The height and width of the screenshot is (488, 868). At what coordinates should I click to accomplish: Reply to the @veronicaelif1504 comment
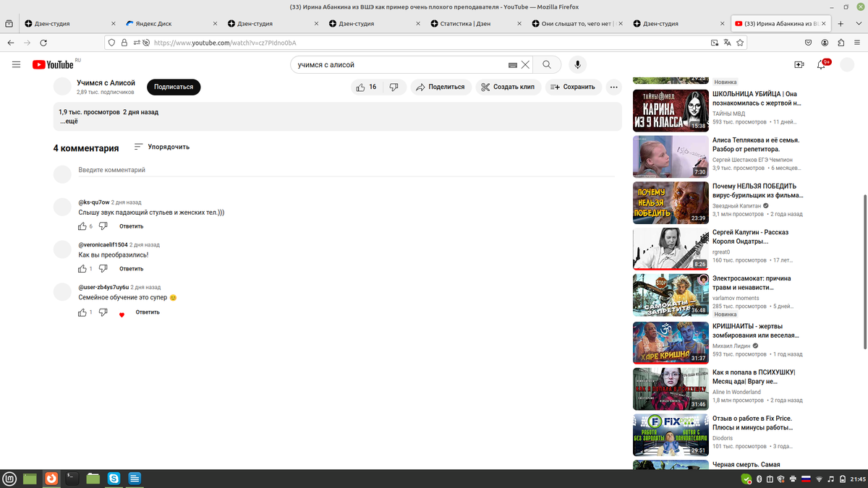[132, 269]
